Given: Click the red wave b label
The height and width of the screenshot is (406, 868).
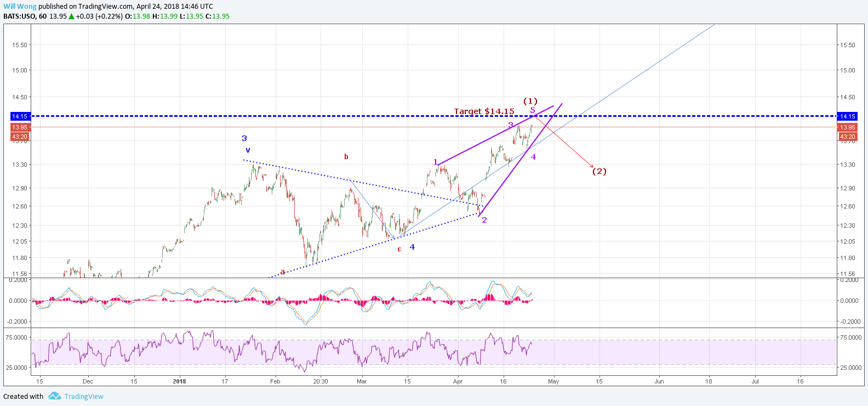Looking at the screenshot, I should click(x=346, y=156).
